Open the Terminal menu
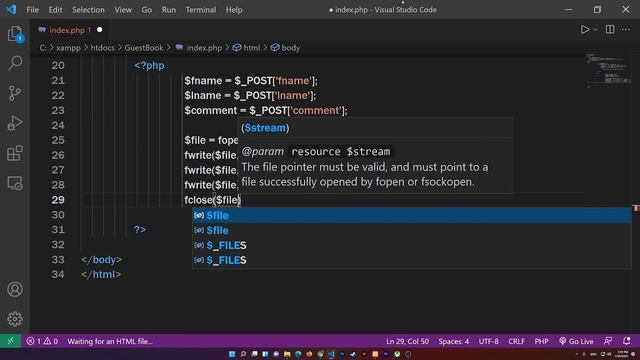The width and height of the screenshot is (640, 360). click(x=201, y=10)
